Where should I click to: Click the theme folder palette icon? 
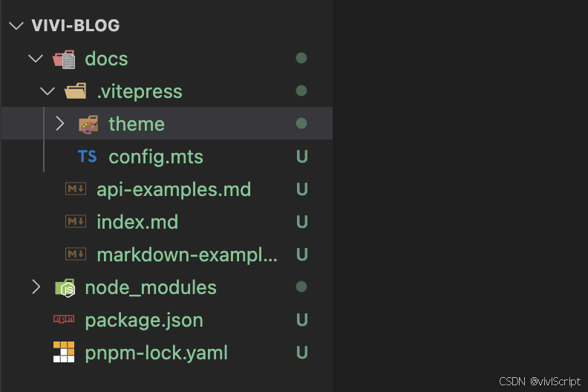tap(88, 125)
